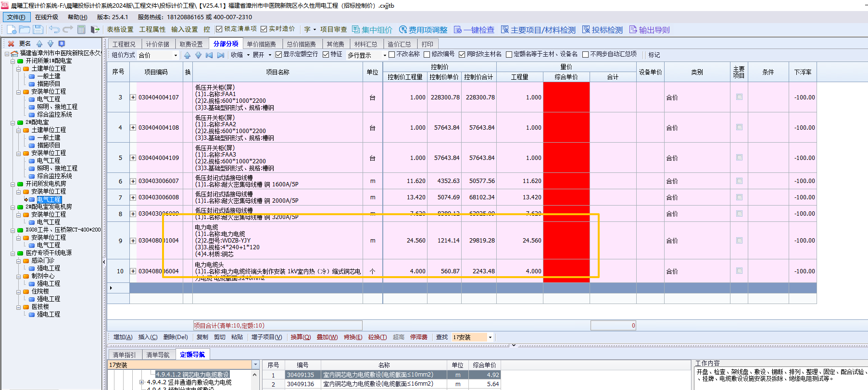This screenshot has height=390, width=868.
Task: Select 照明、接地工程 under 2#配电室
Action: [57, 168]
